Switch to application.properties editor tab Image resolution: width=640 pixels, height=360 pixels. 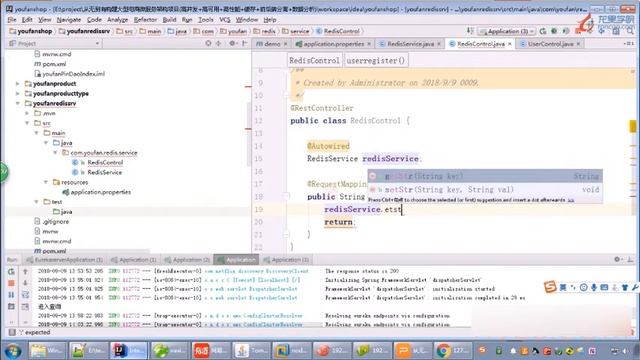pyautogui.click(x=333, y=44)
